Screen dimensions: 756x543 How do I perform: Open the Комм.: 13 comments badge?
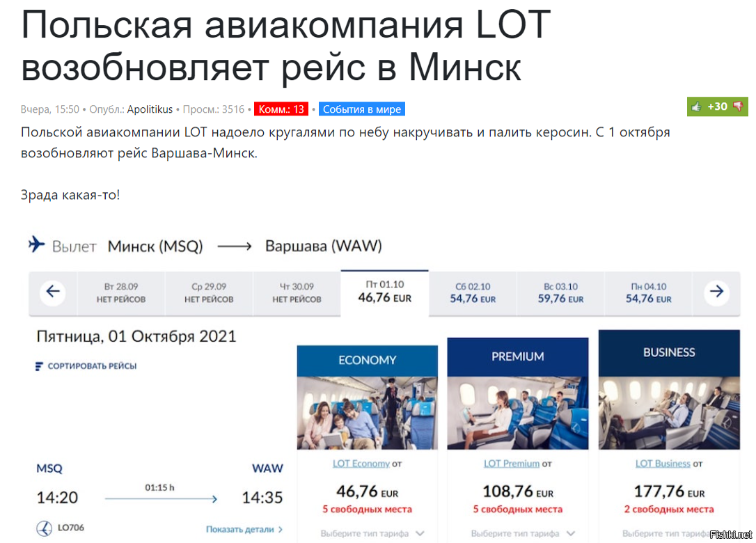(x=281, y=109)
